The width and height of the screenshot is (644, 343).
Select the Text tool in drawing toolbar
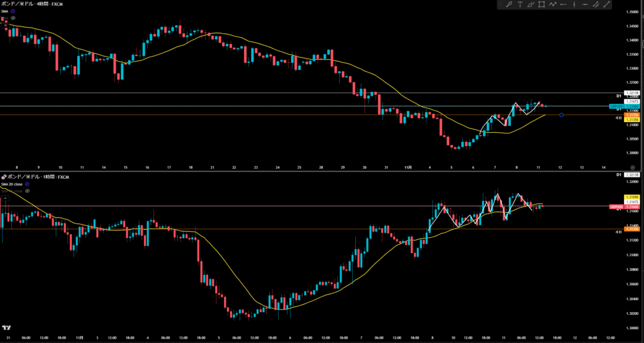tap(519, 5)
